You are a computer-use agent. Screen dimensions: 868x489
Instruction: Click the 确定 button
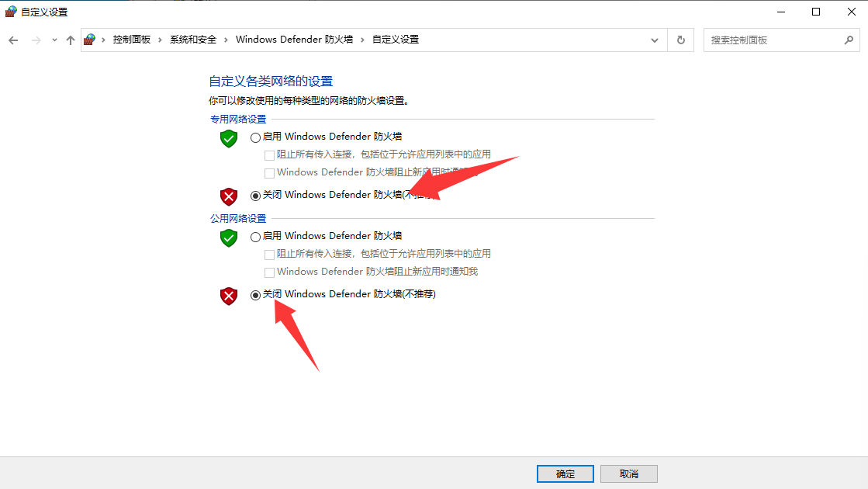pyautogui.click(x=565, y=474)
